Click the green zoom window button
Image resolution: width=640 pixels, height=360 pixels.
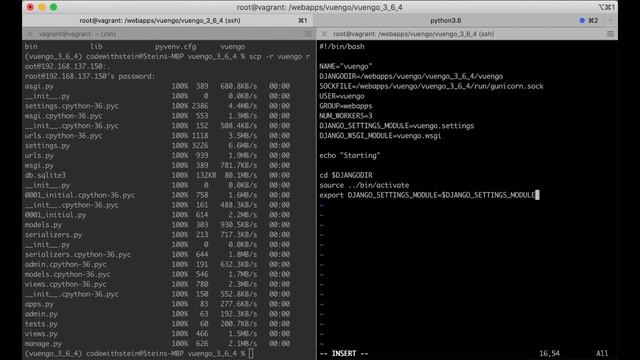[x=53, y=7]
